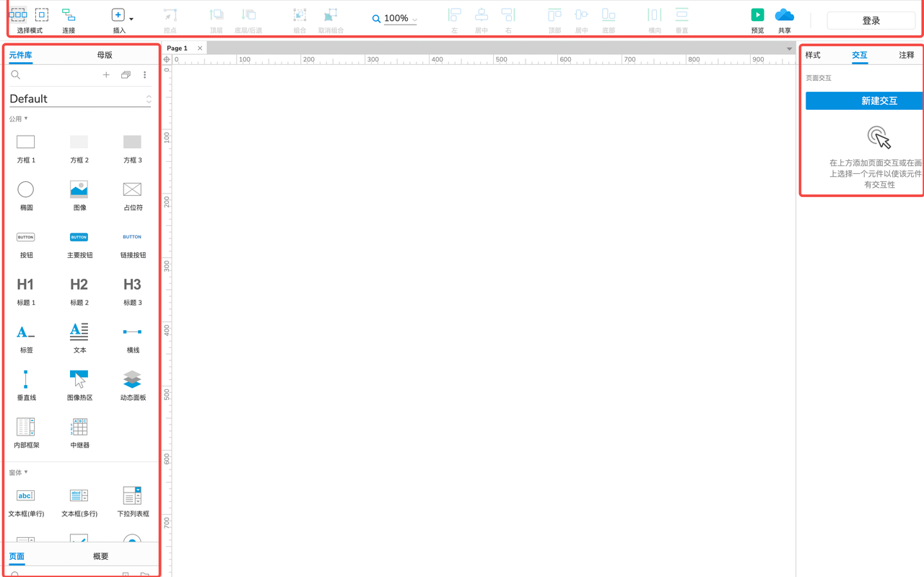Open the Default library dropdown

pos(80,99)
